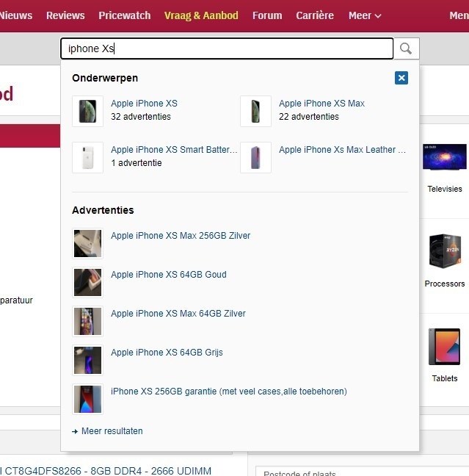
Task: Open ad iPhone XS 256GB garantie
Action: [x=229, y=392]
